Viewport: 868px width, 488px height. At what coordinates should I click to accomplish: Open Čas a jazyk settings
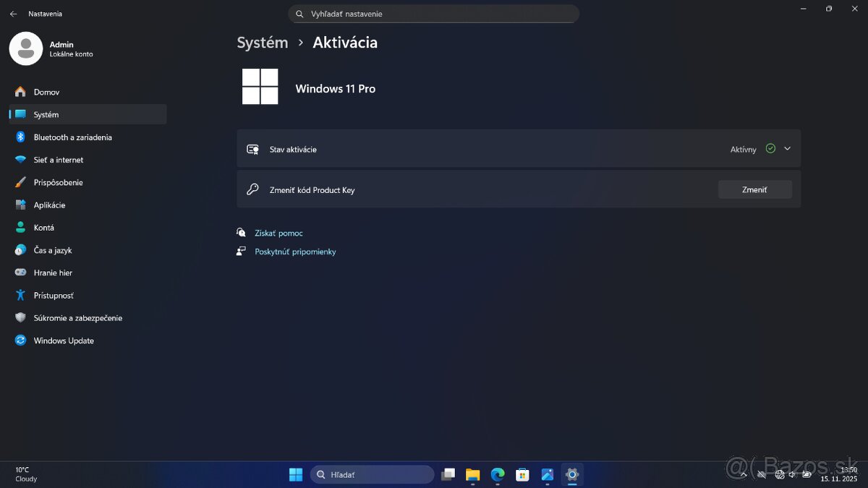52,250
